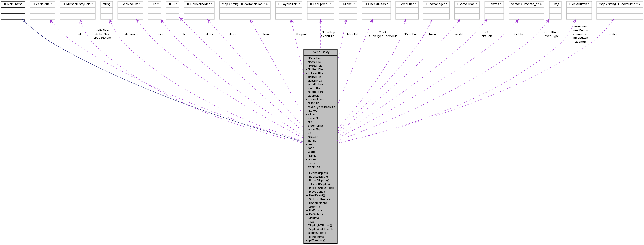Click the TGCheckButton * node

pos(376,10)
